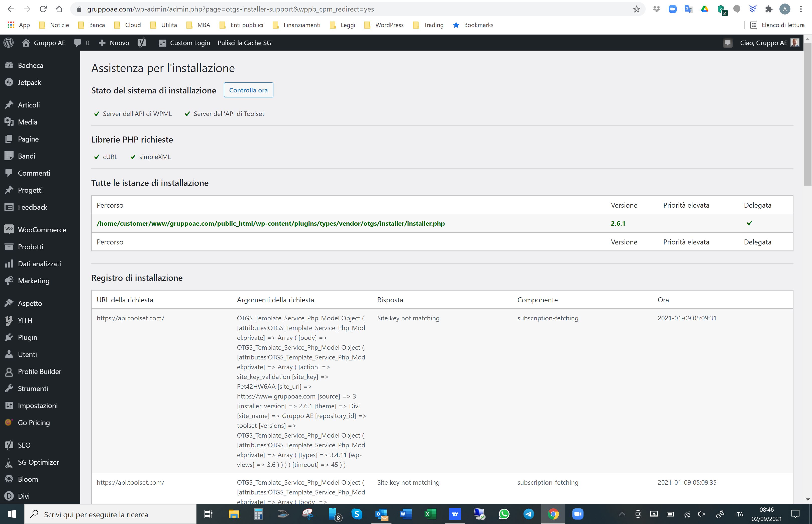Open Skype from the taskbar
The height and width of the screenshot is (524, 812).
coord(357,514)
